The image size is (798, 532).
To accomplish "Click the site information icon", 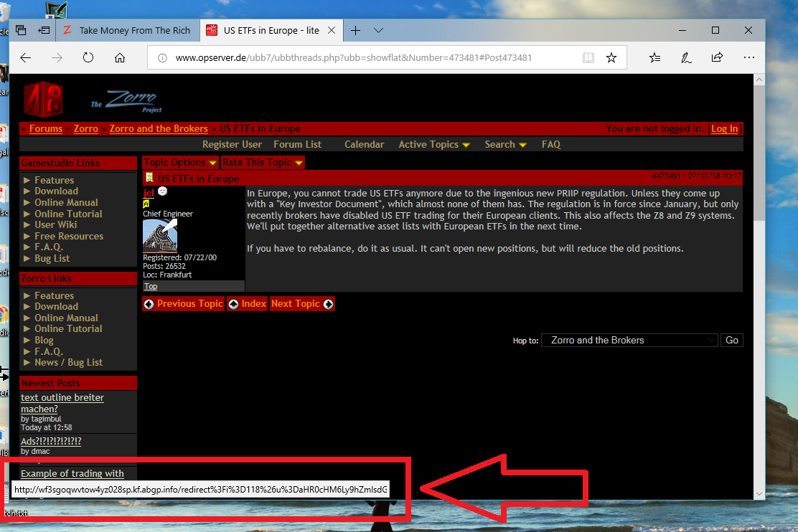I will pyautogui.click(x=162, y=58).
